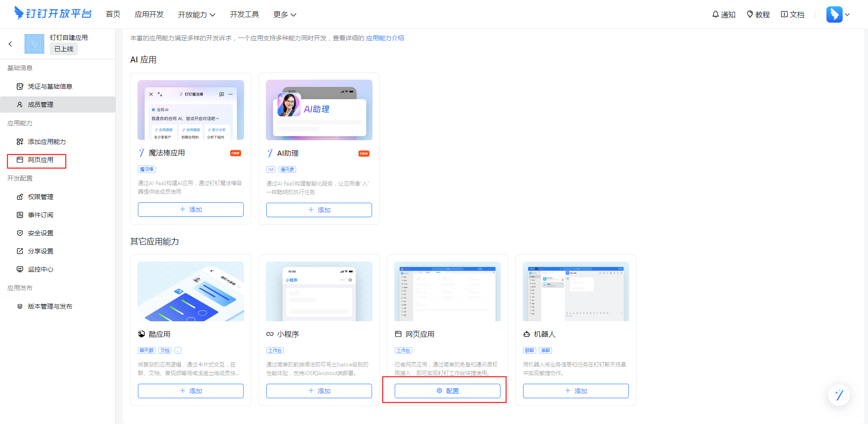Open 权限管理 sidebar item
This screenshot has height=424, width=868.
pos(58,197)
